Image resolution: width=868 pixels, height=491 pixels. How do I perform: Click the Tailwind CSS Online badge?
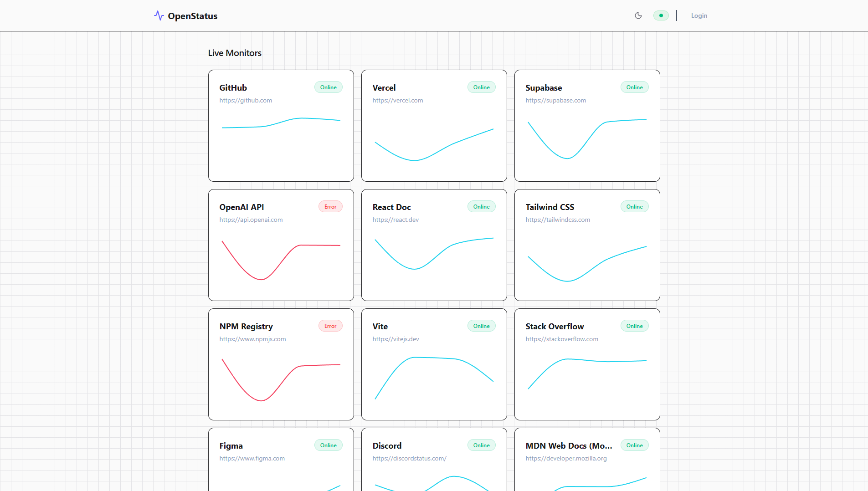(x=635, y=207)
